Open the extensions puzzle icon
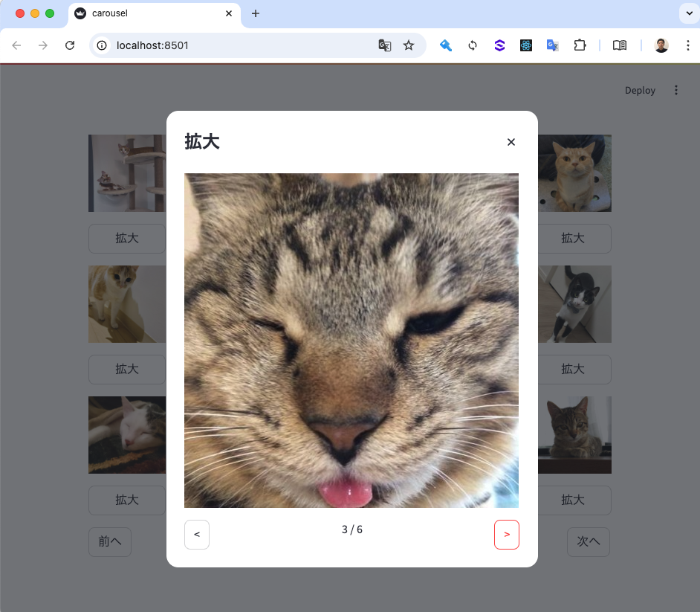The image size is (700, 612). (580, 45)
